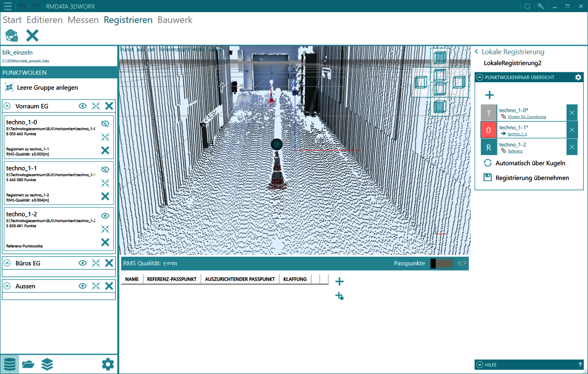Expand the Hilfe panel

pos(480,364)
